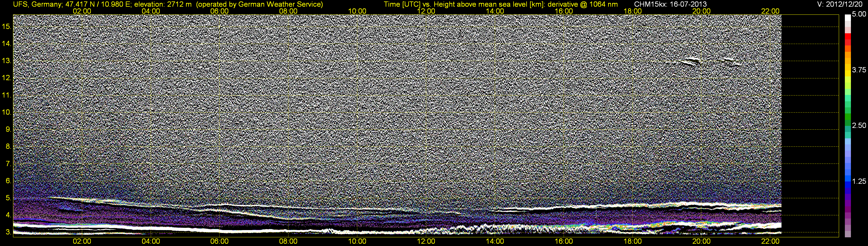Click the '16:00' label on the top time axis
Screen dimensions: 868x246
(564, 11)
